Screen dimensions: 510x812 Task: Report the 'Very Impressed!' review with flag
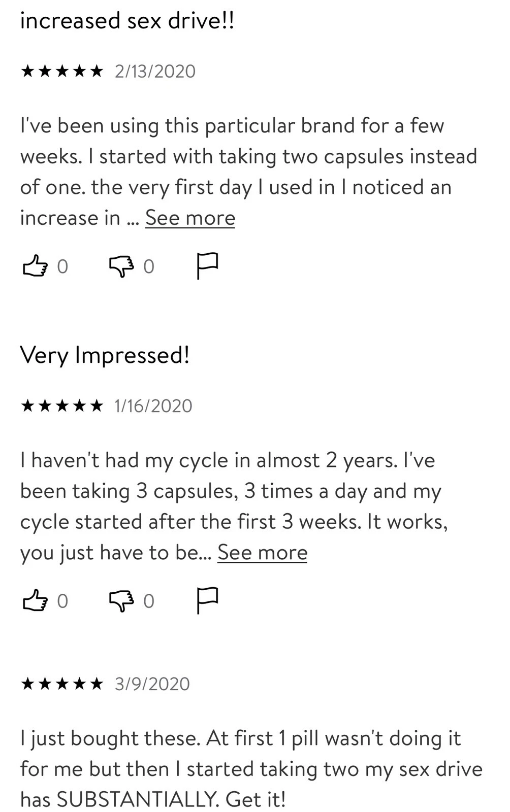(207, 600)
